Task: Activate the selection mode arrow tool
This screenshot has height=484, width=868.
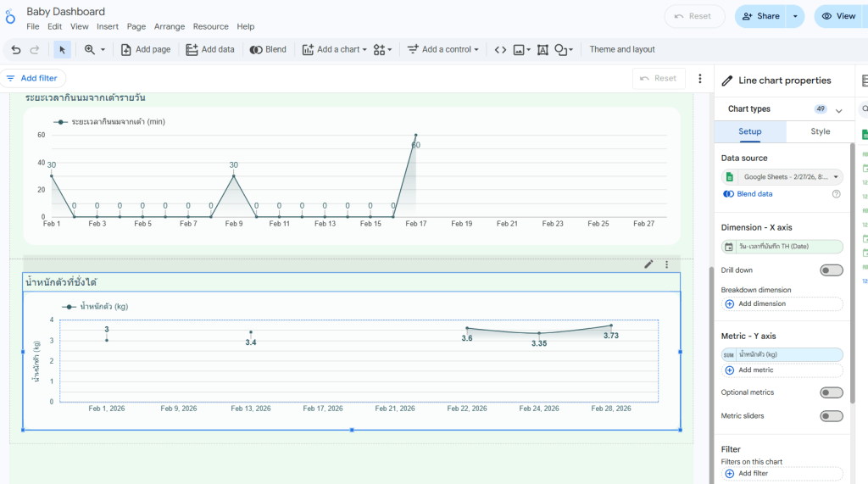Action: point(62,50)
